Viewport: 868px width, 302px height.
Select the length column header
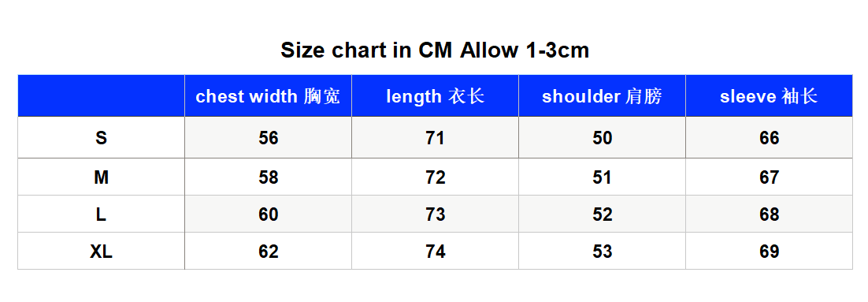click(435, 96)
